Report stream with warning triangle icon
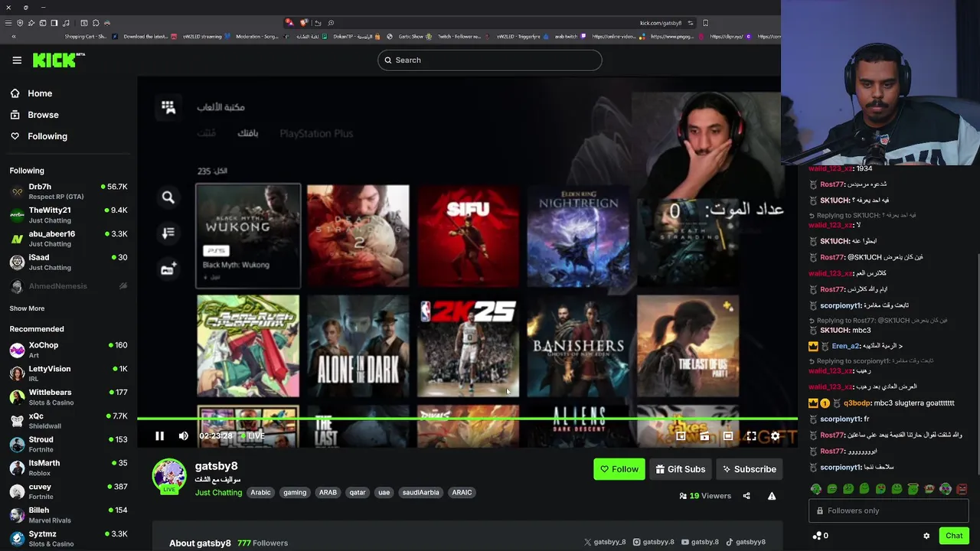 [x=772, y=496]
